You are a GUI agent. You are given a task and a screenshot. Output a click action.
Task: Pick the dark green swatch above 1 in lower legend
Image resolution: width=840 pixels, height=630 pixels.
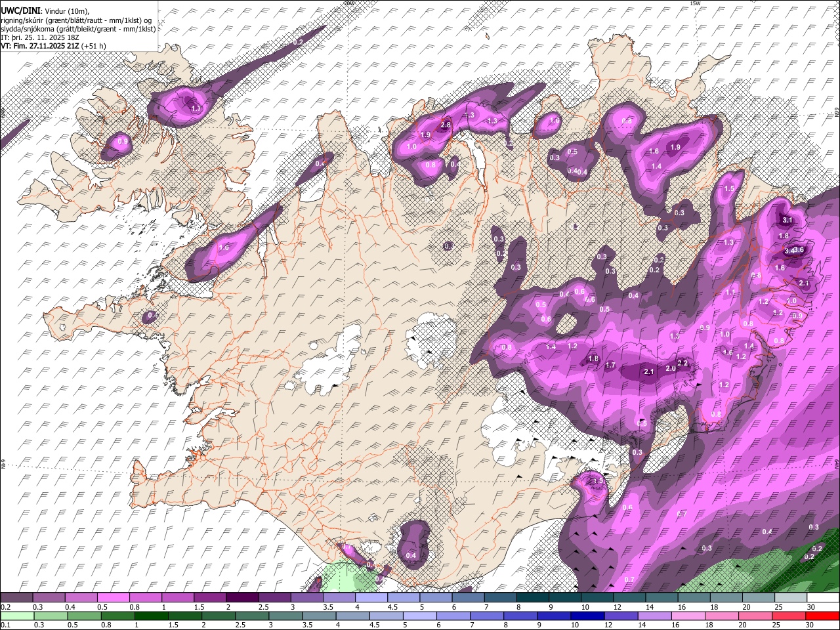(152, 616)
